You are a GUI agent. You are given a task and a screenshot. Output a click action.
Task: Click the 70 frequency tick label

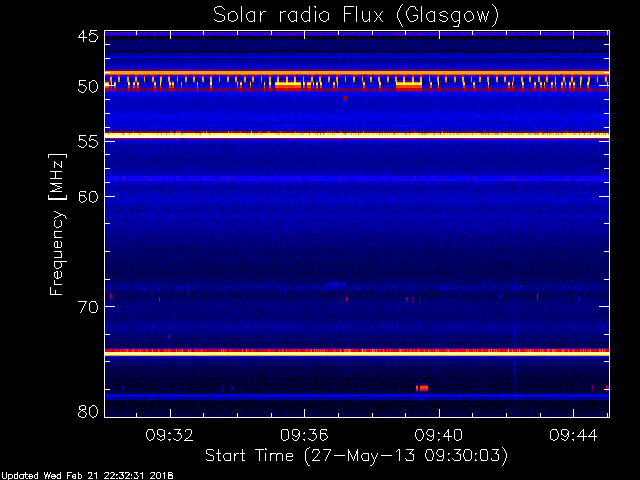point(88,307)
